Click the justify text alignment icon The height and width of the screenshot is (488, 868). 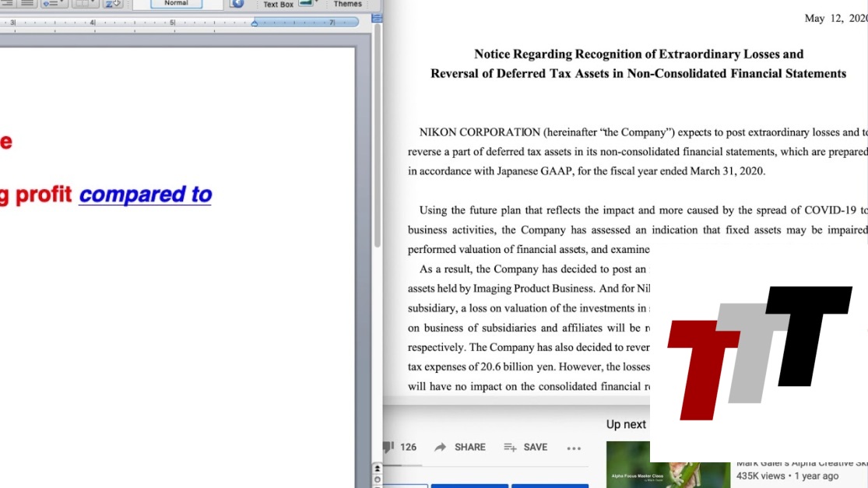[26, 4]
